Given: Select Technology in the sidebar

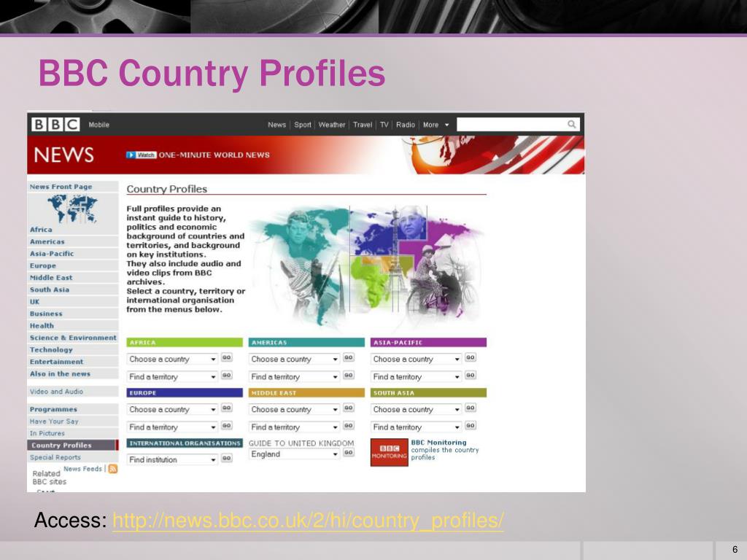Looking at the screenshot, I should click(73, 349).
